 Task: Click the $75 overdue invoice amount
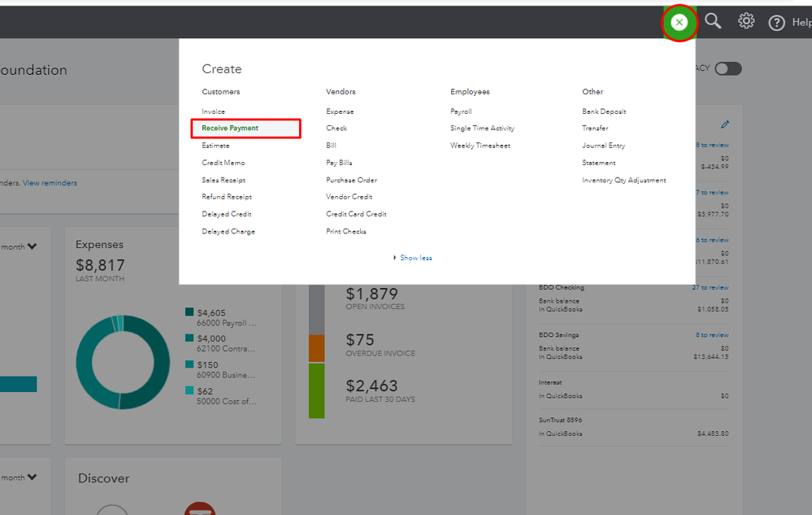[x=360, y=340]
